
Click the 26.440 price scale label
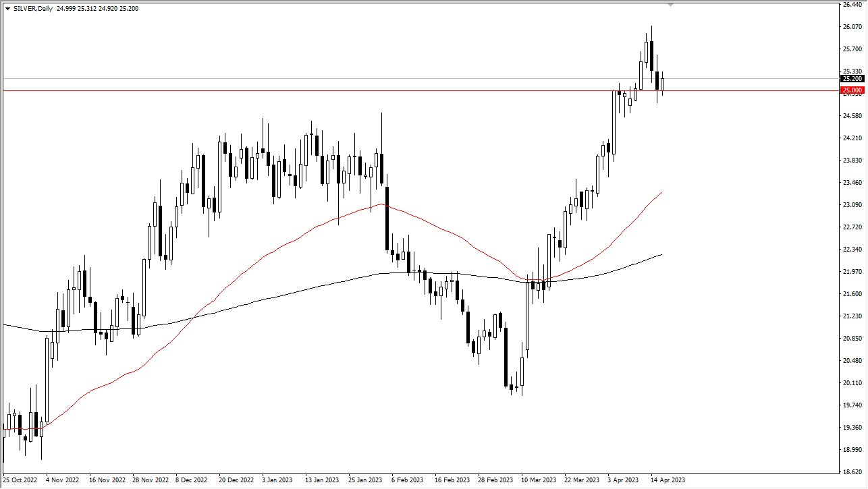point(852,5)
